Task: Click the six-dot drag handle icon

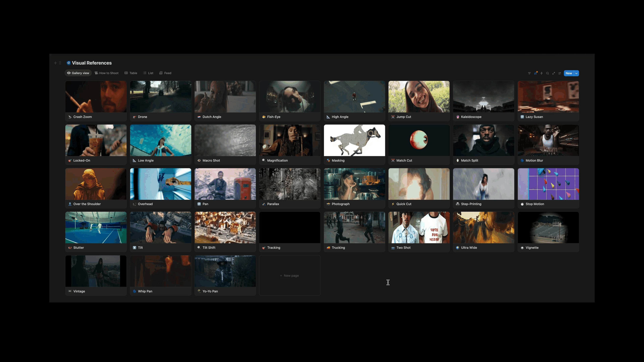Action: [60, 63]
